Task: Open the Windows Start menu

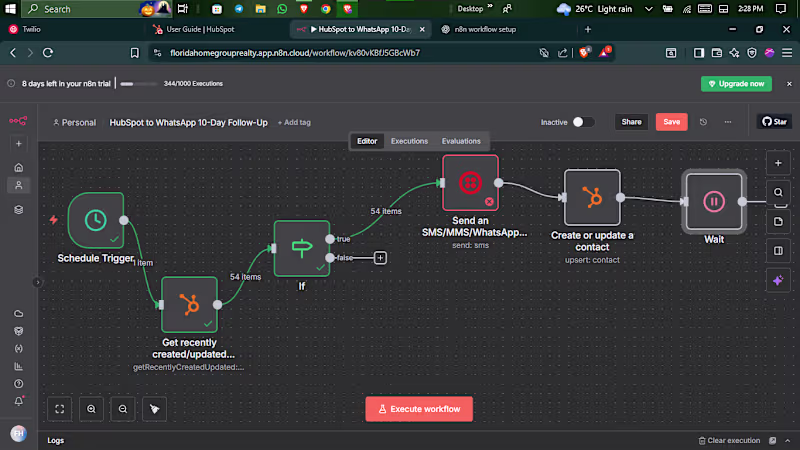Action: coord(10,9)
